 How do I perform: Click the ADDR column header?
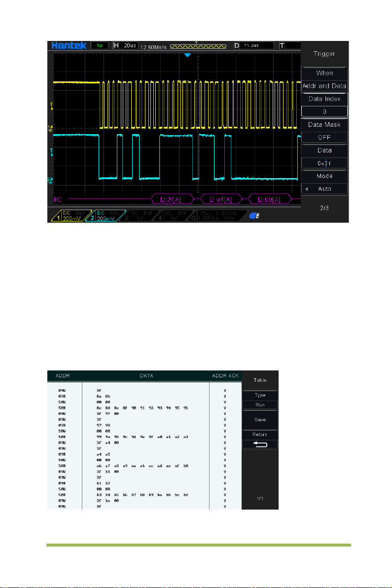coord(63,376)
